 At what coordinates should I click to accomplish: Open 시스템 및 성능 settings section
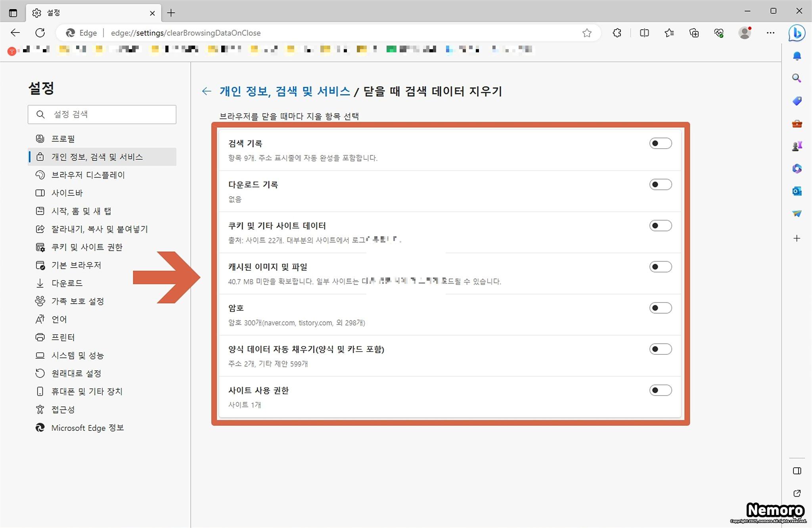click(x=77, y=356)
